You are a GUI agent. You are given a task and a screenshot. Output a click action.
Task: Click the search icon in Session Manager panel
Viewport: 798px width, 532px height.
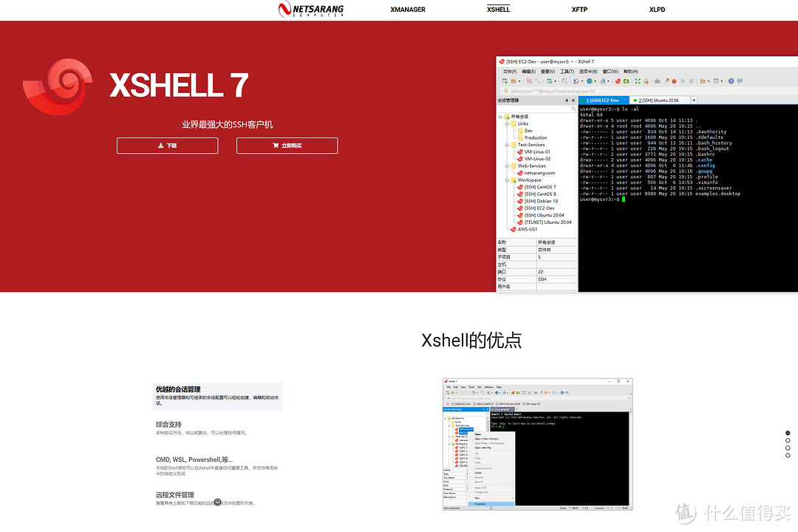click(573, 109)
